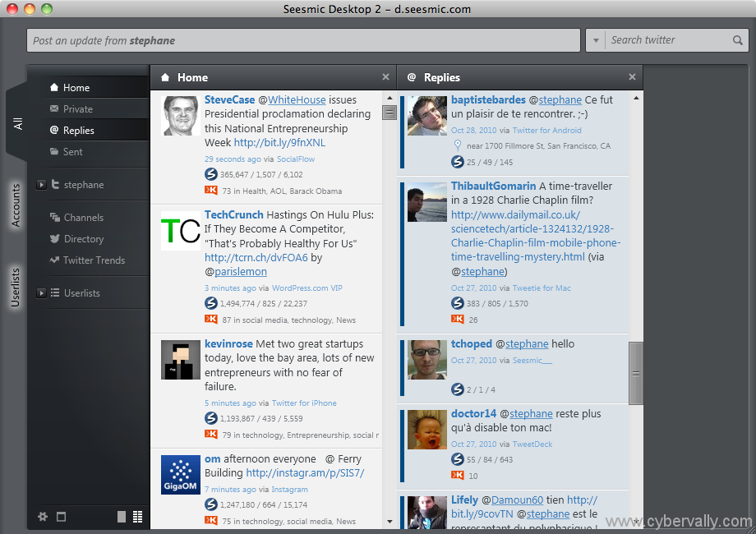This screenshot has width=756, height=534.
Task: Open @parislemon mention link
Action: pyautogui.click(x=241, y=272)
